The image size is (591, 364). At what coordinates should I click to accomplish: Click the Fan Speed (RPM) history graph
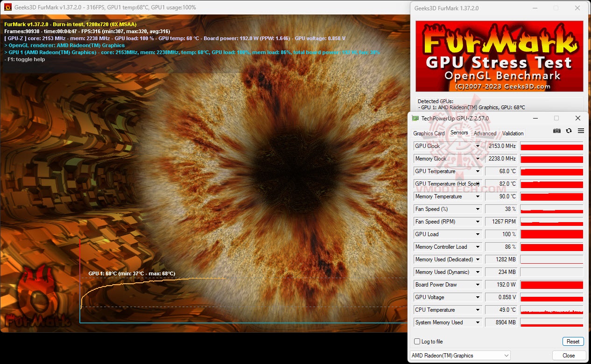552,222
